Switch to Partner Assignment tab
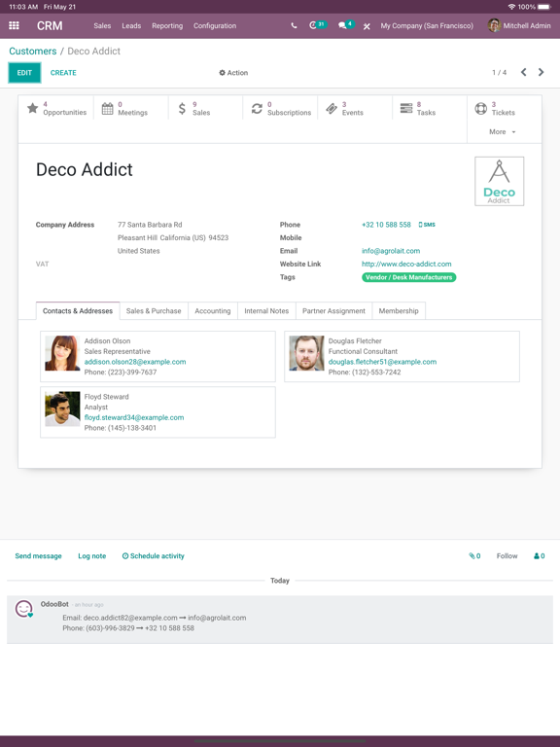560x747 pixels. tap(333, 310)
